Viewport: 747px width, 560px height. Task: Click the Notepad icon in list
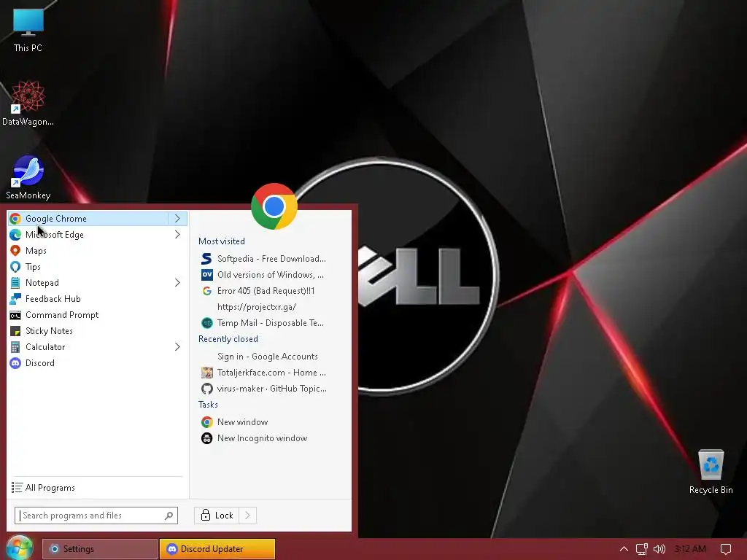pos(15,283)
